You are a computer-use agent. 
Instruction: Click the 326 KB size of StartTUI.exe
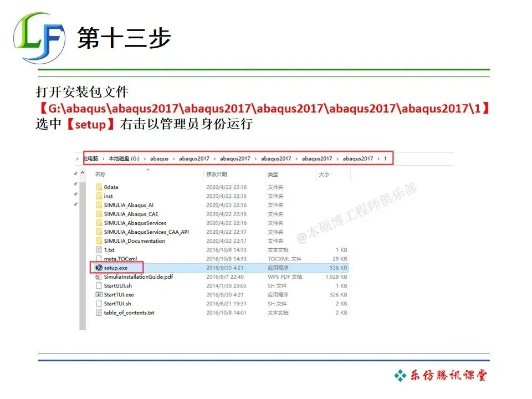pyautogui.click(x=338, y=294)
